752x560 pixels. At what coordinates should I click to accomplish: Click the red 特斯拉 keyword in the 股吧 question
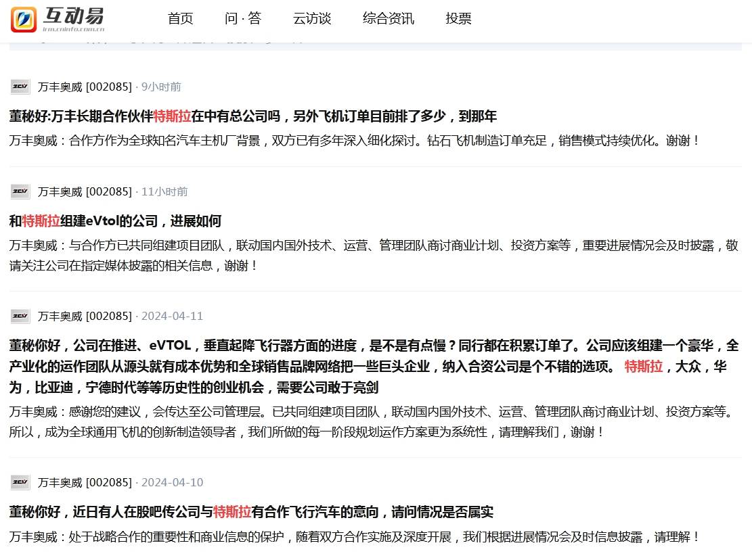point(232,511)
